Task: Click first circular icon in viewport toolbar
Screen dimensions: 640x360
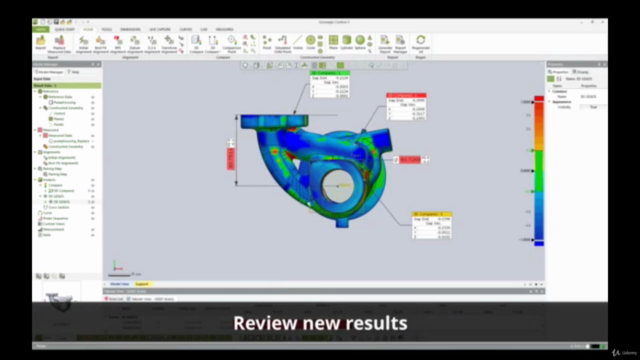Action: click(245, 65)
